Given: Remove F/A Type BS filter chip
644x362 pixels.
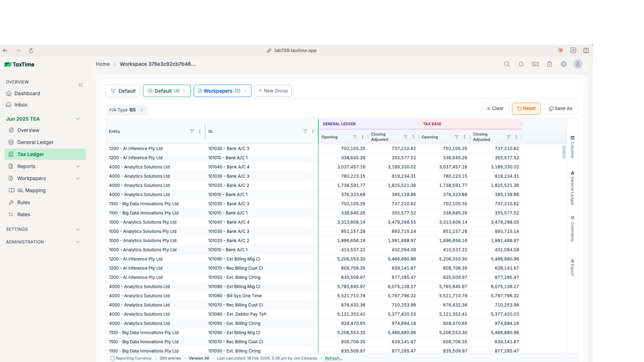Looking at the screenshot, I should click(x=142, y=110).
